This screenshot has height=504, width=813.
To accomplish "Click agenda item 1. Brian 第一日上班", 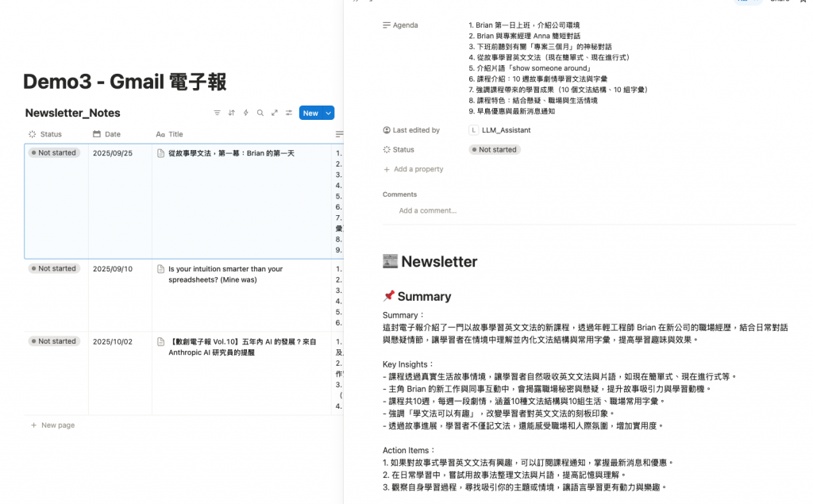I will pyautogui.click(x=524, y=25).
